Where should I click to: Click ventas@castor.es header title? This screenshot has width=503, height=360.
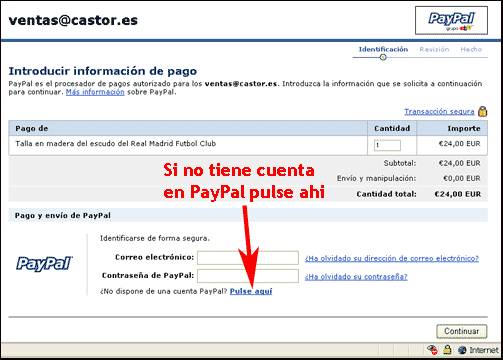pyautogui.click(x=73, y=20)
